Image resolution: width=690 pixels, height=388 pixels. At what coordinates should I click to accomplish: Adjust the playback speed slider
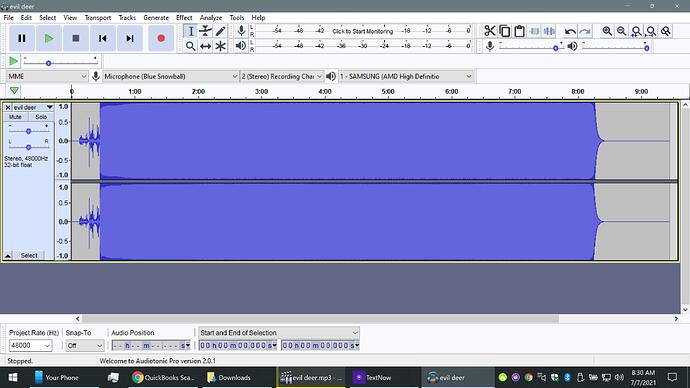(x=60, y=62)
